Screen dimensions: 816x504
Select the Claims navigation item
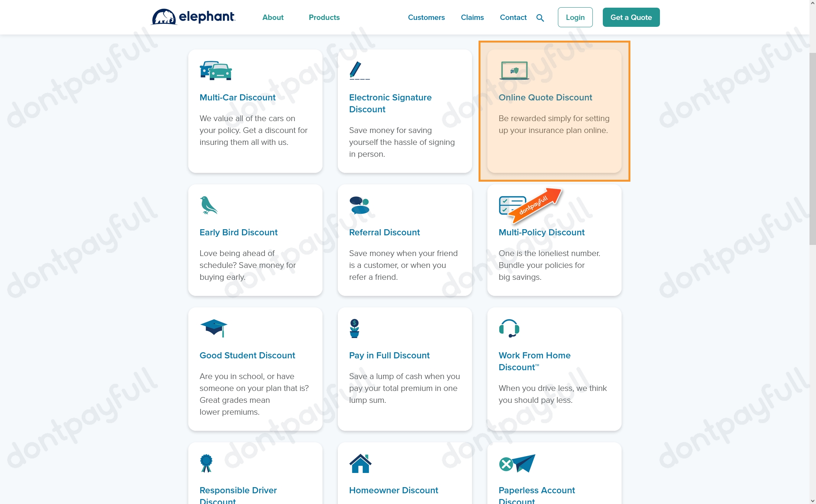[472, 18]
